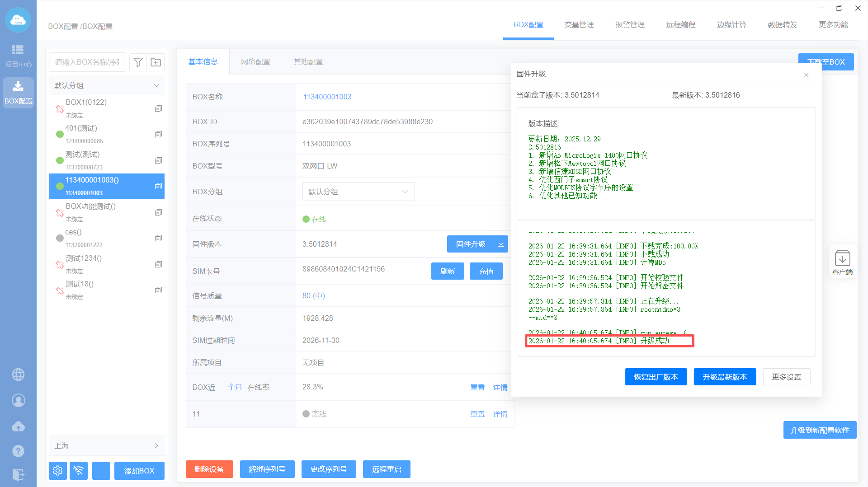Click the 远程重启 button
The image size is (868, 487).
pos(387,469)
